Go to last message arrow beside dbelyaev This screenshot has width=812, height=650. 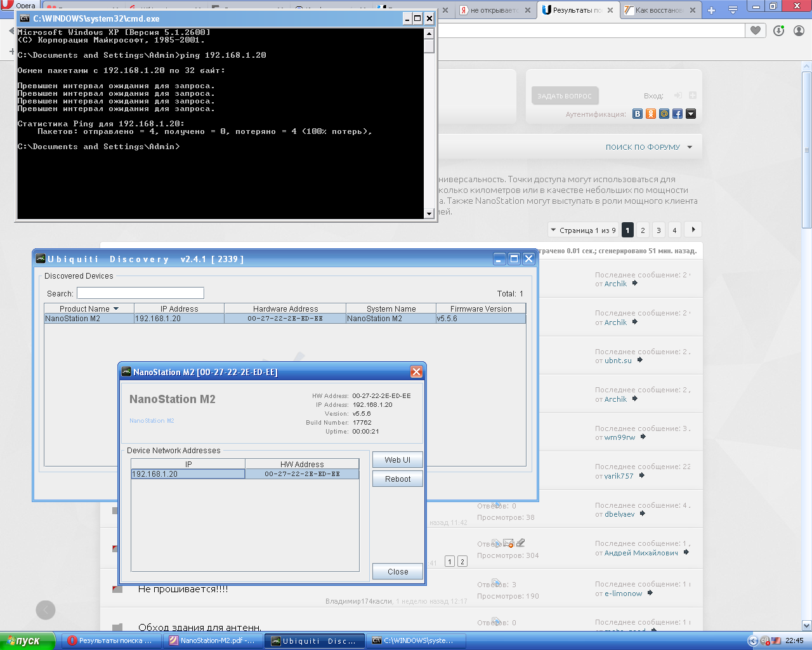643,514
